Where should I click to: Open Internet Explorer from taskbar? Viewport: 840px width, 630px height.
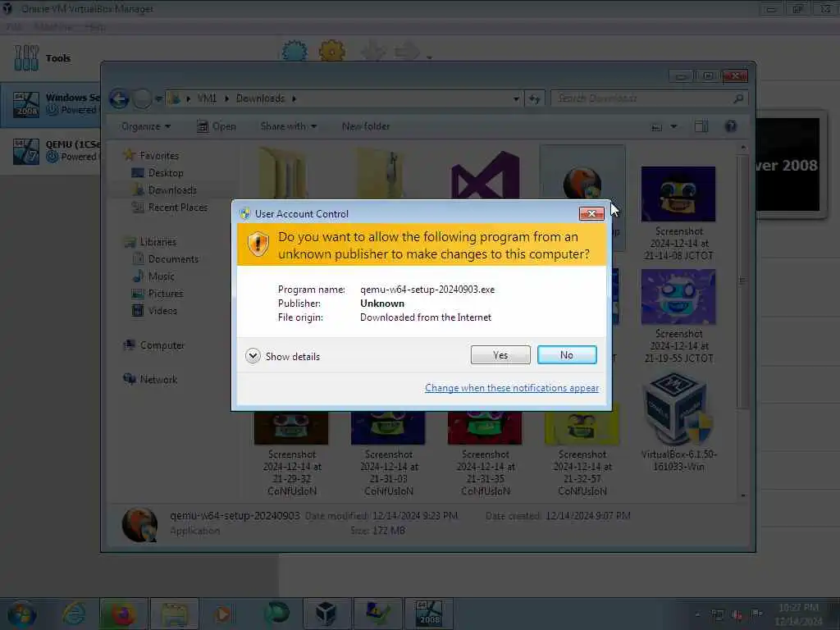75,614
